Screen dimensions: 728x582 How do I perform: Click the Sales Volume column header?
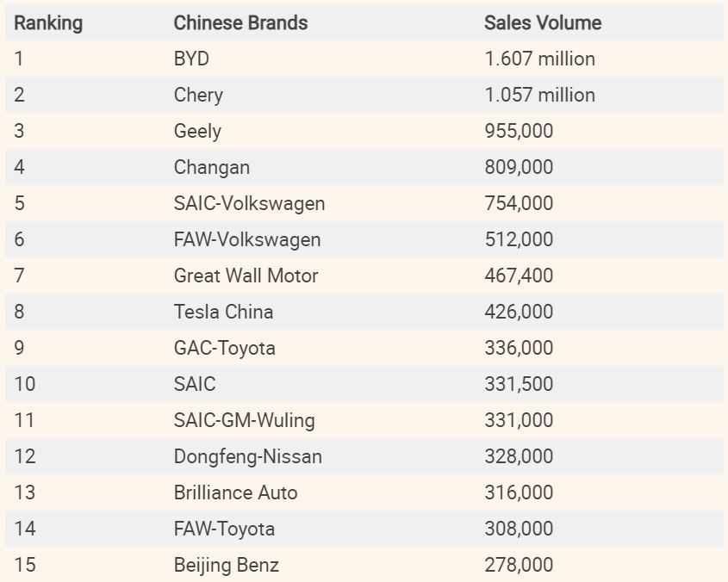click(x=543, y=23)
